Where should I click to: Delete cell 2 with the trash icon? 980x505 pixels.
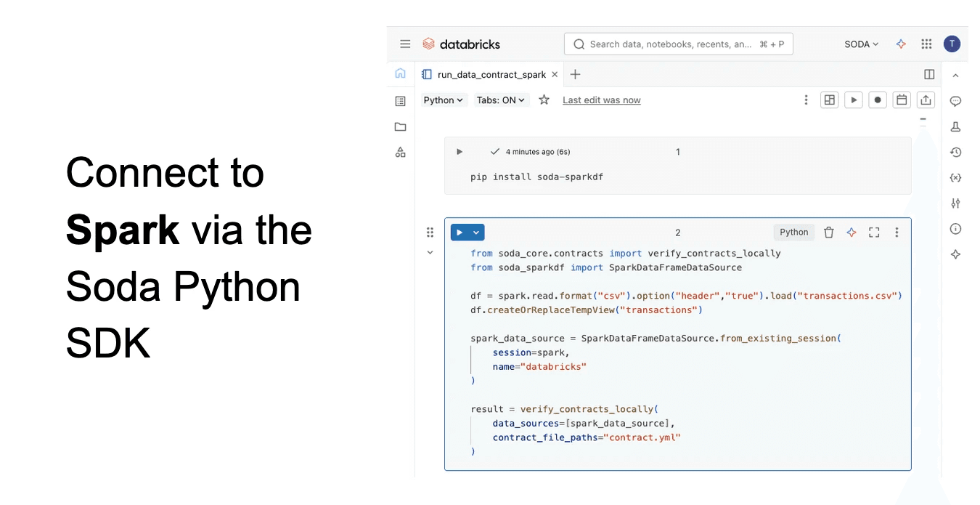point(828,233)
